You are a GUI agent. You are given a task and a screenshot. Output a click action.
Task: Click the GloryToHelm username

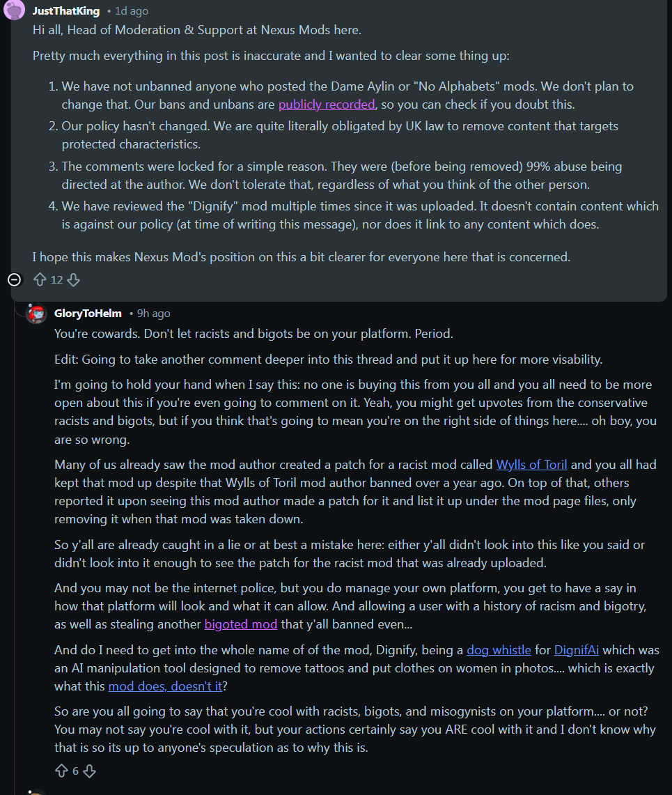tap(88, 314)
